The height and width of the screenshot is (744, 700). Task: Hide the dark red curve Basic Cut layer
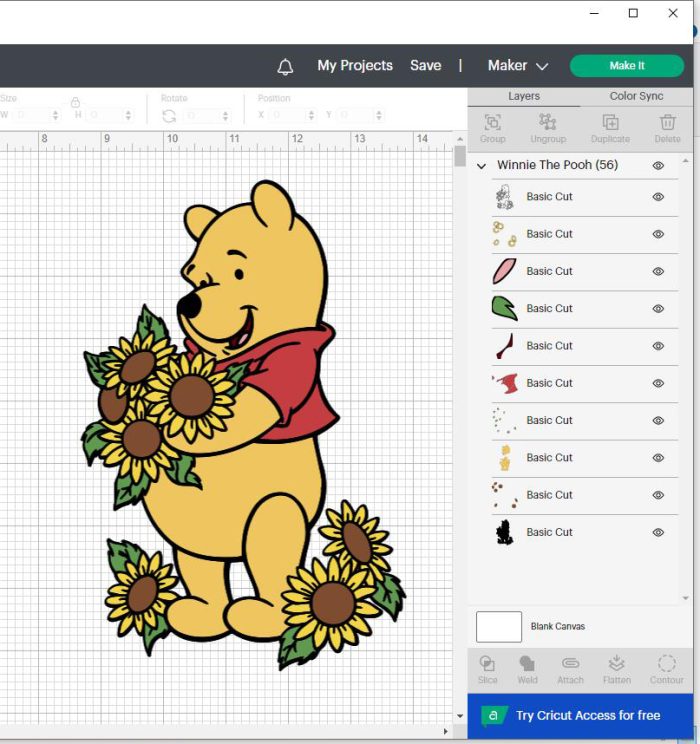pos(658,346)
